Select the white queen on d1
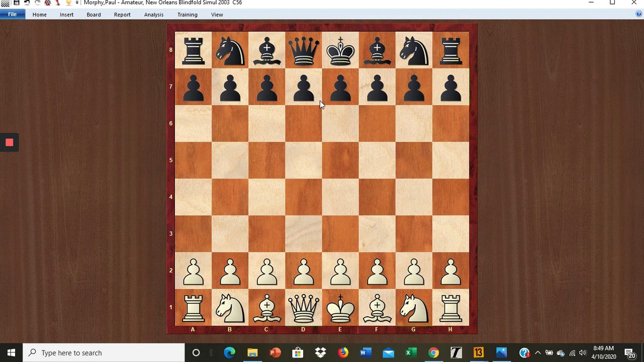The width and height of the screenshot is (644, 362). point(304,308)
